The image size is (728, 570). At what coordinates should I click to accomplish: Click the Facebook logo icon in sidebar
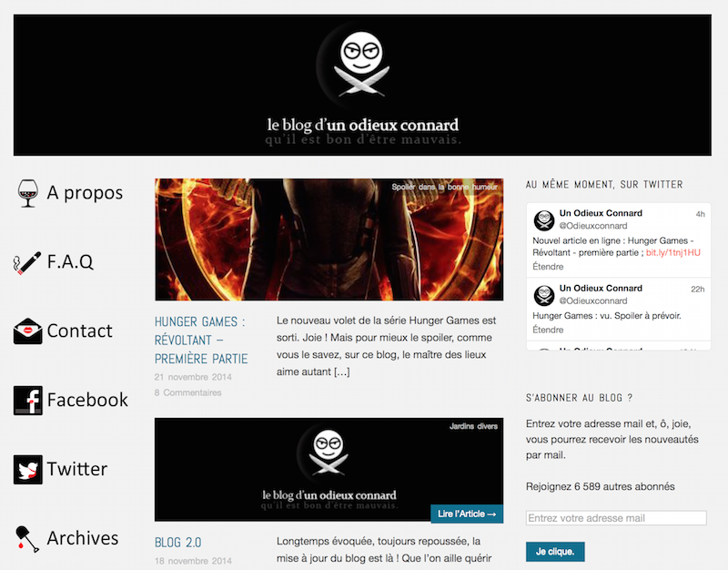pyautogui.click(x=28, y=400)
